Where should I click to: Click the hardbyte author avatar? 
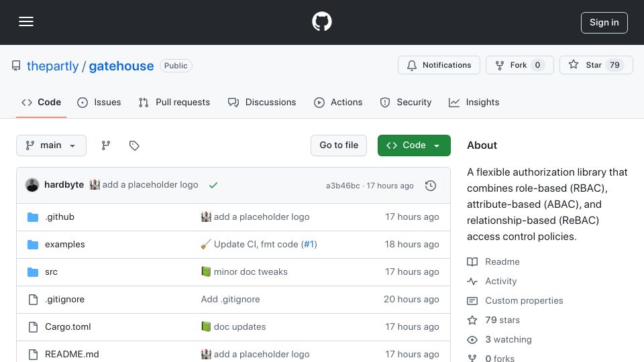point(32,185)
